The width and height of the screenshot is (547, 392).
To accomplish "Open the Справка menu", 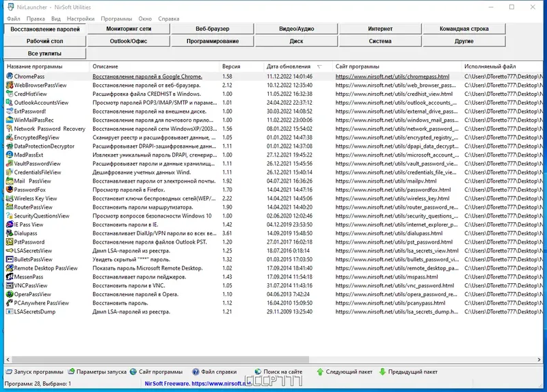I will [x=168, y=18].
